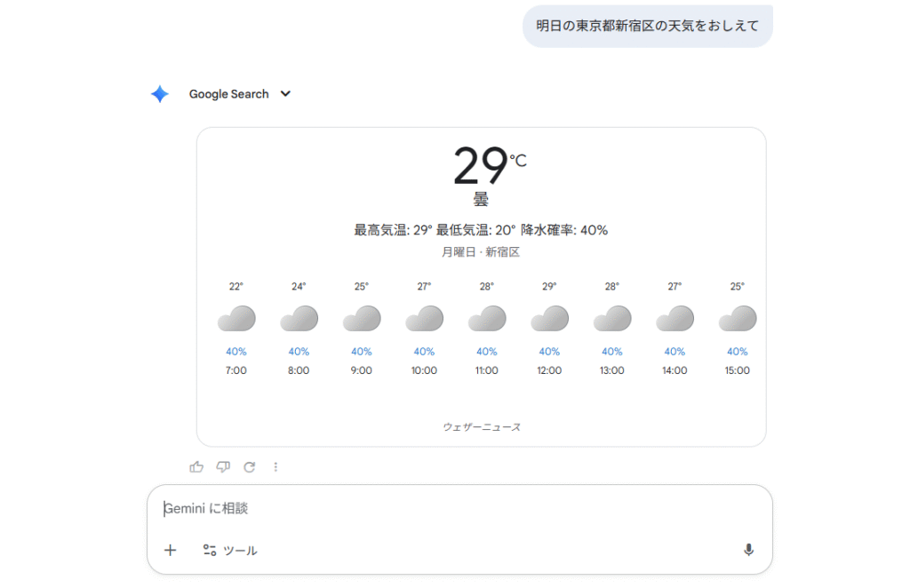Click the thumbs down icon
This screenshot has height=588, width=910.
(223, 466)
